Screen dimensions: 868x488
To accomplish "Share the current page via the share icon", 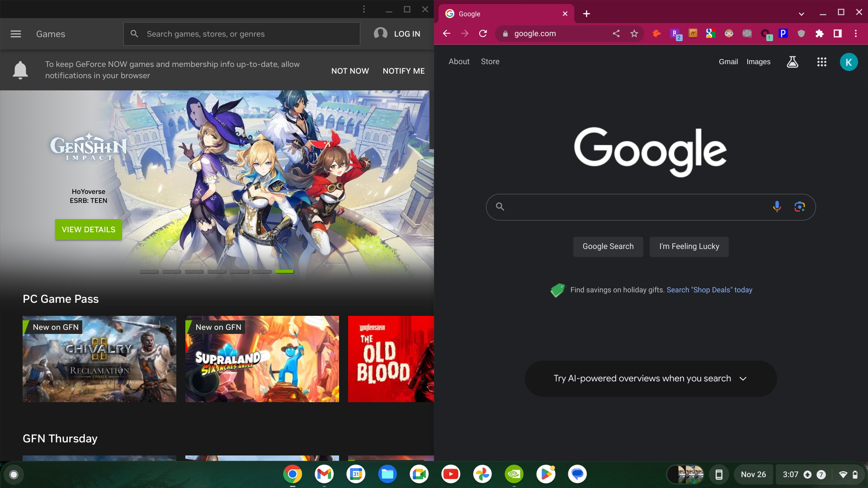I will (616, 33).
